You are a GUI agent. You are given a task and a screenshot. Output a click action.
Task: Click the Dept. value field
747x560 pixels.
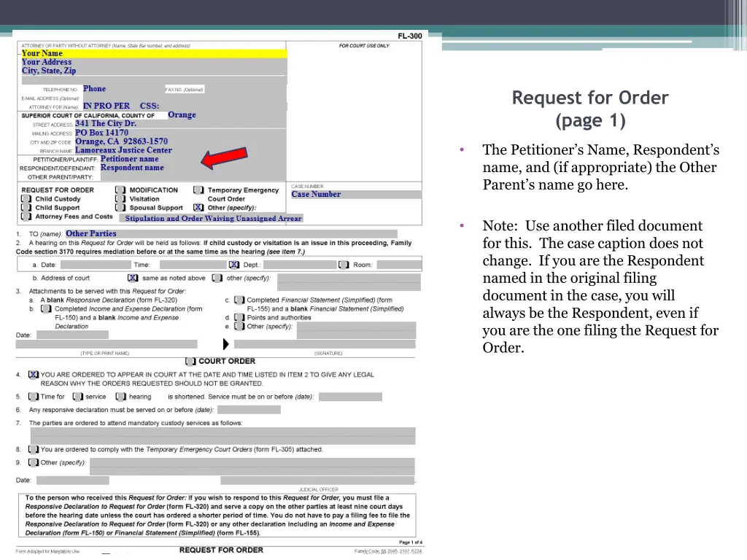pos(300,265)
